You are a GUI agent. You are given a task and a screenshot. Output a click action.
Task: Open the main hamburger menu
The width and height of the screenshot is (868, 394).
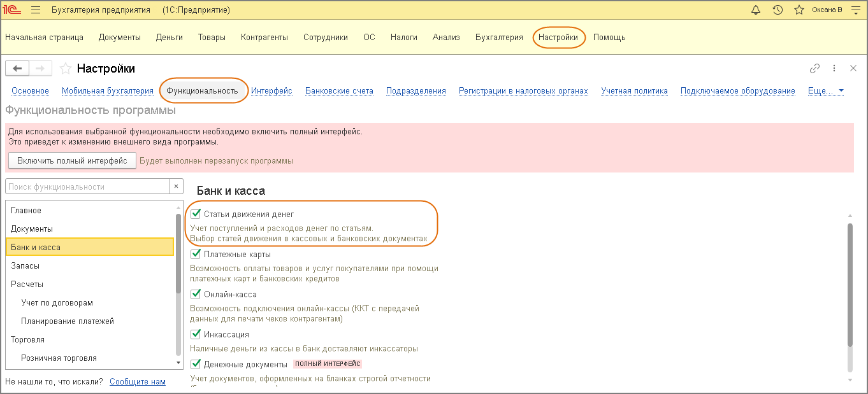click(x=36, y=10)
